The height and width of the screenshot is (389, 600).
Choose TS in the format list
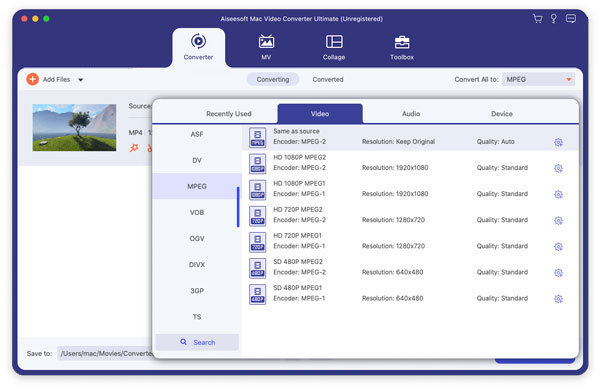click(x=197, y=317)
